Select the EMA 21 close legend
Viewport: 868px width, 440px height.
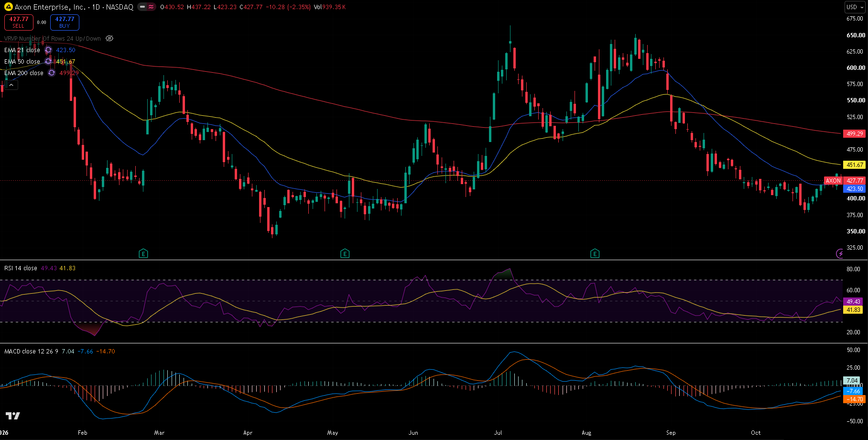click(x=22, y=50)
